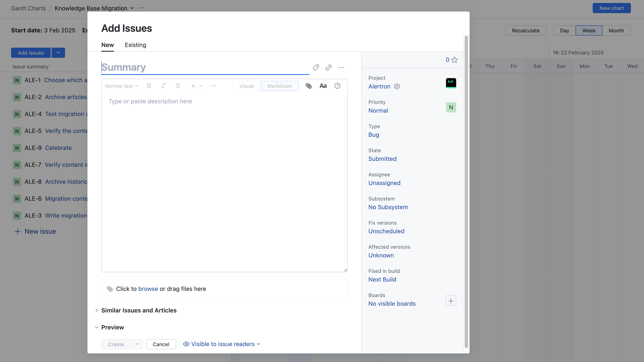
Task: Open Visible to issue readers dropdown
Action: [222, 344]
